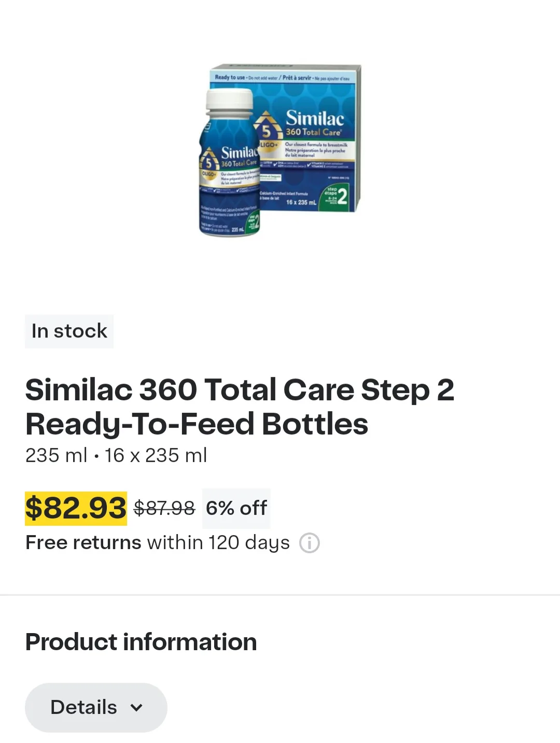Click the Details dropdown arrow
Screen dimensions: 560x743
point(137,707)
